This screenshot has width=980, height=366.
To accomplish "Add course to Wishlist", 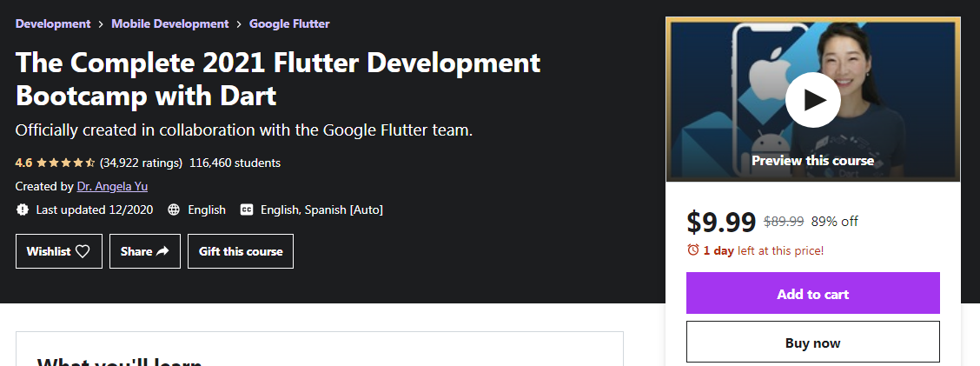I will tap(59, 251).
